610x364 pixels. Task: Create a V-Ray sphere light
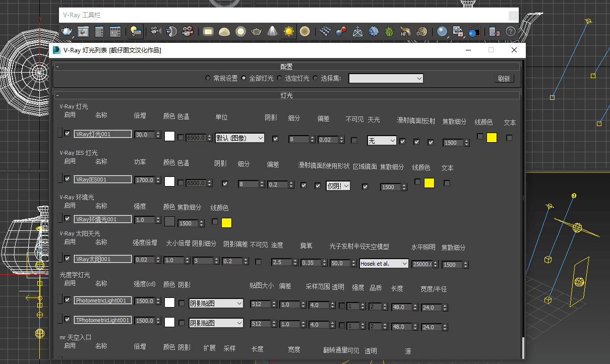240,32
